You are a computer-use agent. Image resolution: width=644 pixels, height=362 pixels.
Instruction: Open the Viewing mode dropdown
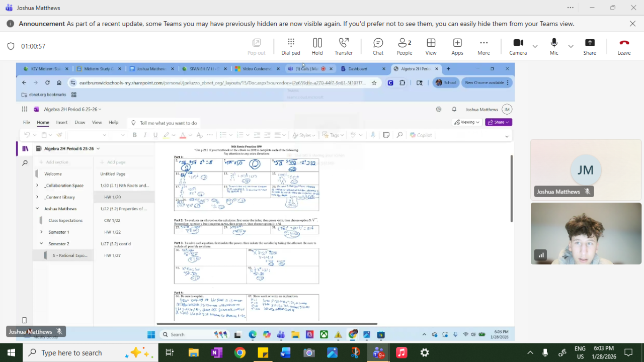pos(467,122)
